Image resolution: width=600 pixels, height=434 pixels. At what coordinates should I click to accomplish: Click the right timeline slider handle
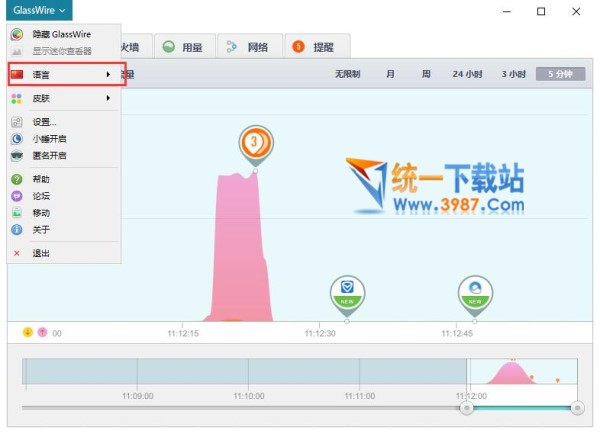pyautogui.click(x=577, y=408)
